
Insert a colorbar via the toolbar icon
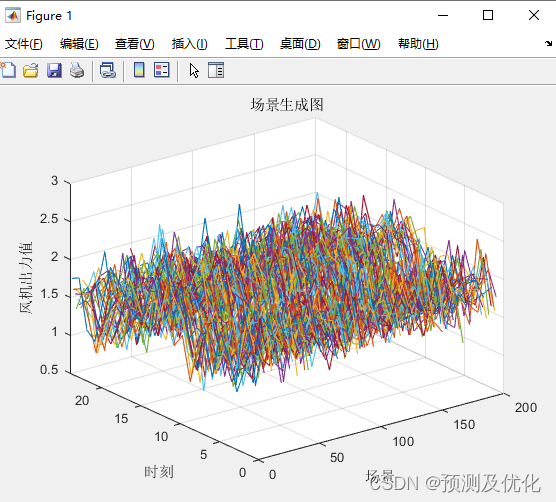(139, 70)
